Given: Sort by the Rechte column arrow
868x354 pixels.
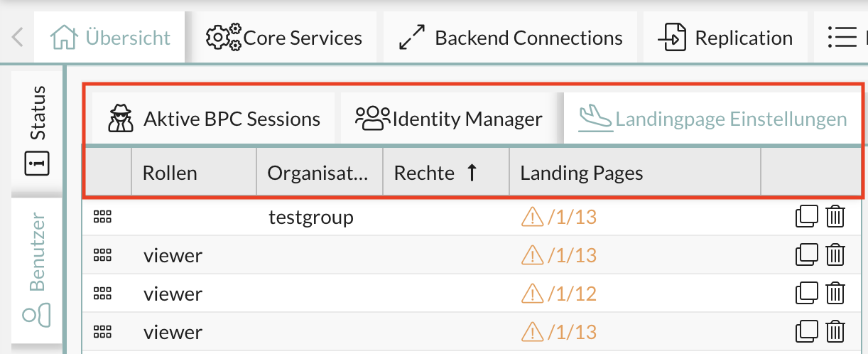Looking at the screenshot, I should coord(471,173).
